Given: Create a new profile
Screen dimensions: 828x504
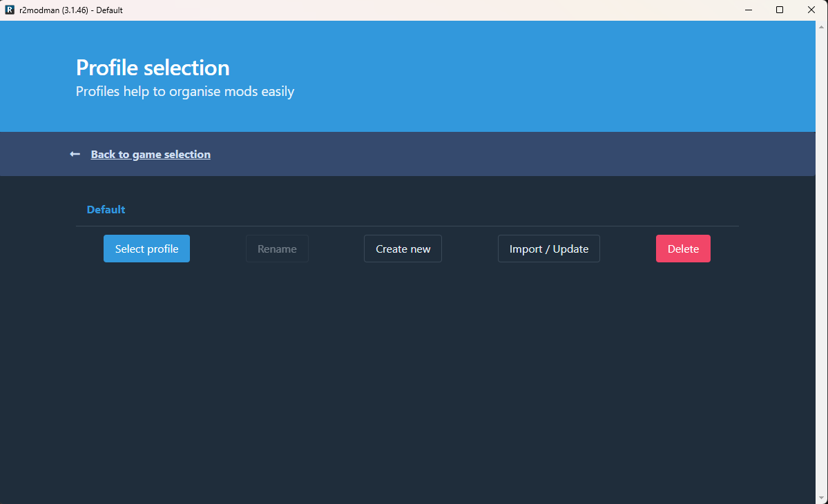Looking at the screenshot, I should (403, 248).
